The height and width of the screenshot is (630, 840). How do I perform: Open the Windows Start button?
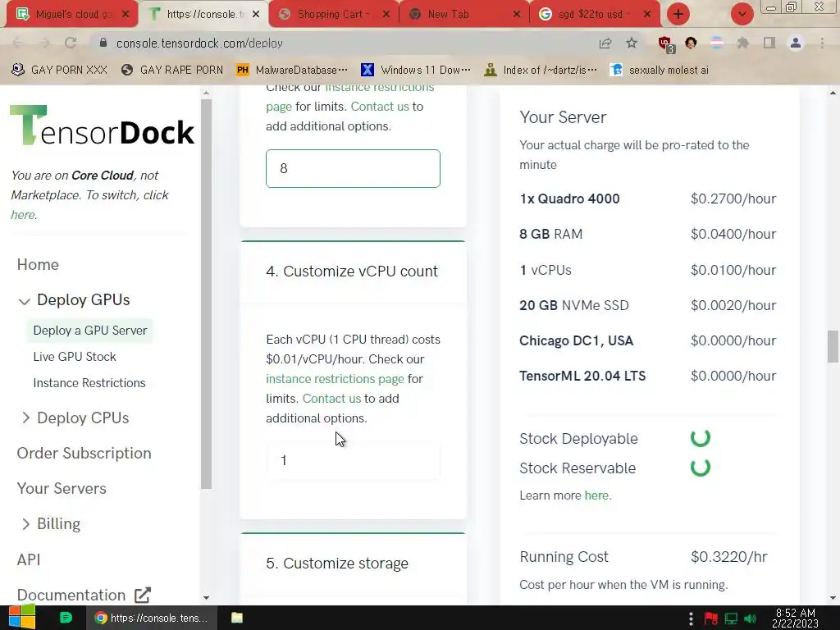[x=21, y=618]
